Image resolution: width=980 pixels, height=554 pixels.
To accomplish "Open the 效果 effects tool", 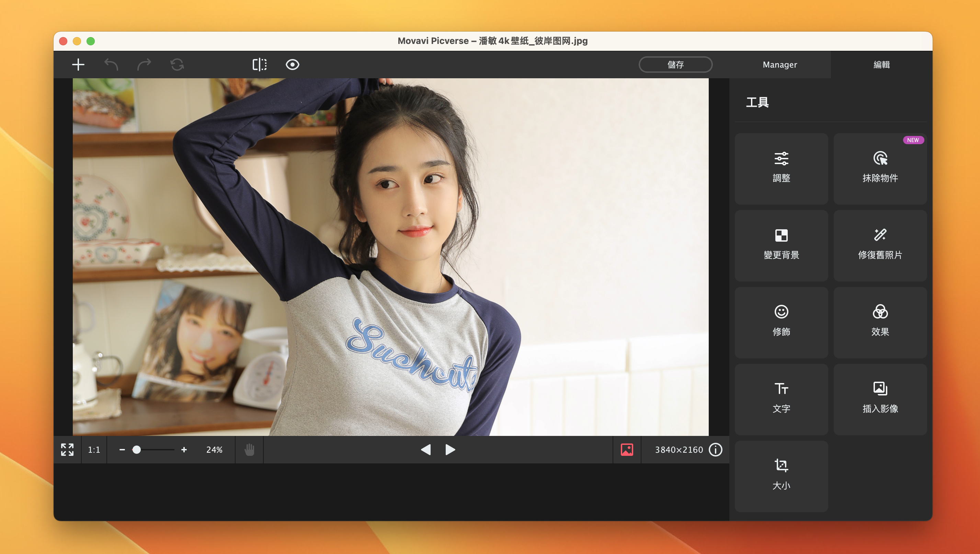I will (x=880, y=322).
